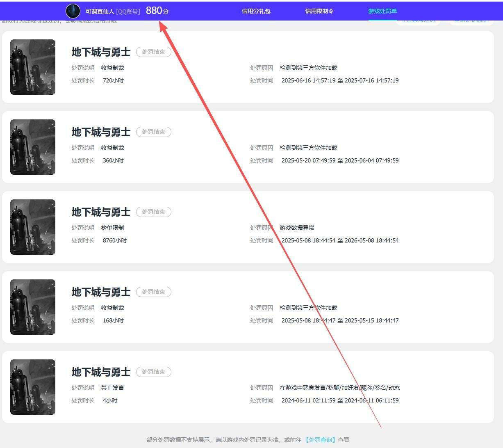Open game thumbnail of the 720小时 penalty record
This screenshot has height=448, width=503.
[x=33, y=67]
